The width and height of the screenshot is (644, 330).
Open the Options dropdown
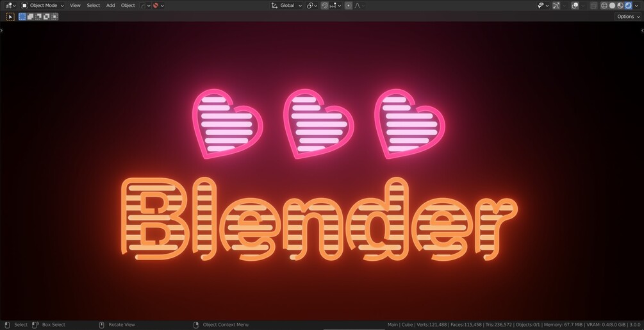pos(628,17)
